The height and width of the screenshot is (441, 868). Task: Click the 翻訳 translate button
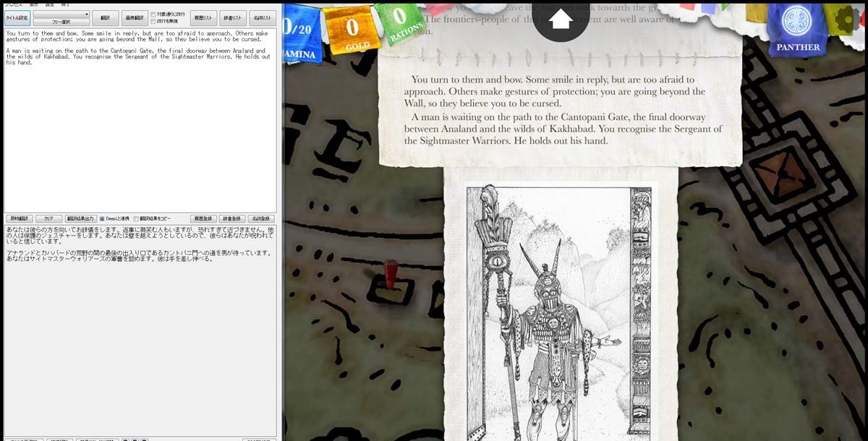106,18
